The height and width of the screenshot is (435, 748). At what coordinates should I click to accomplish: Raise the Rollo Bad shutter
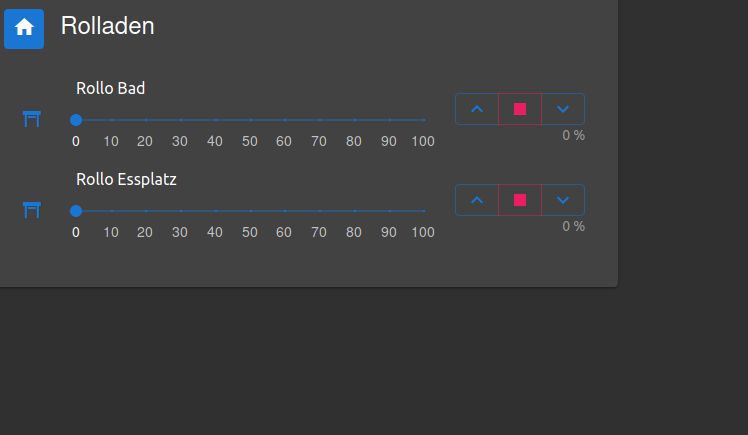point(477,109)
